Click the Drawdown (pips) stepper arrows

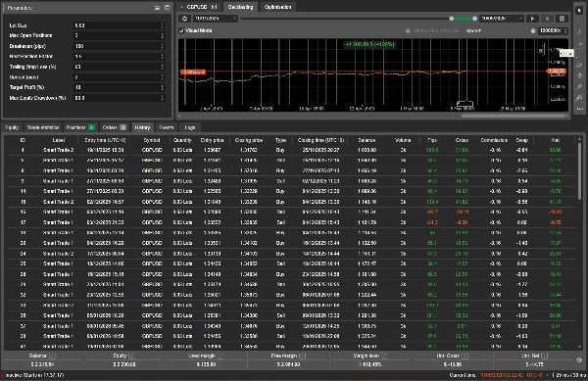(x=162, y=46)
